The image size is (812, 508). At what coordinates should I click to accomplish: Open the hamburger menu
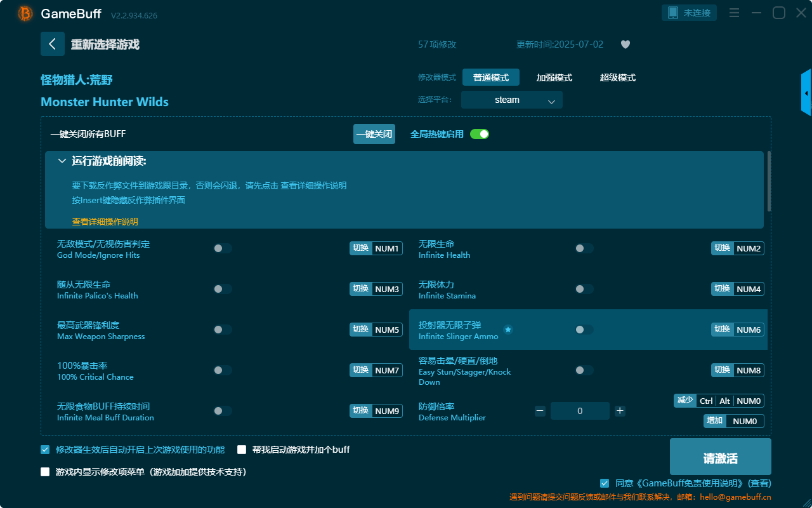pos(734,13)
